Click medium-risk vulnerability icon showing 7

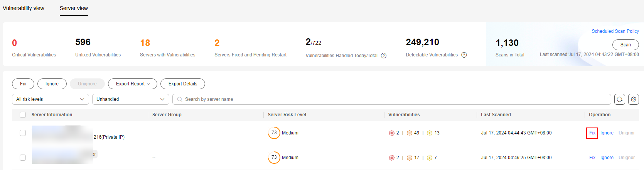tap(430, 158)
